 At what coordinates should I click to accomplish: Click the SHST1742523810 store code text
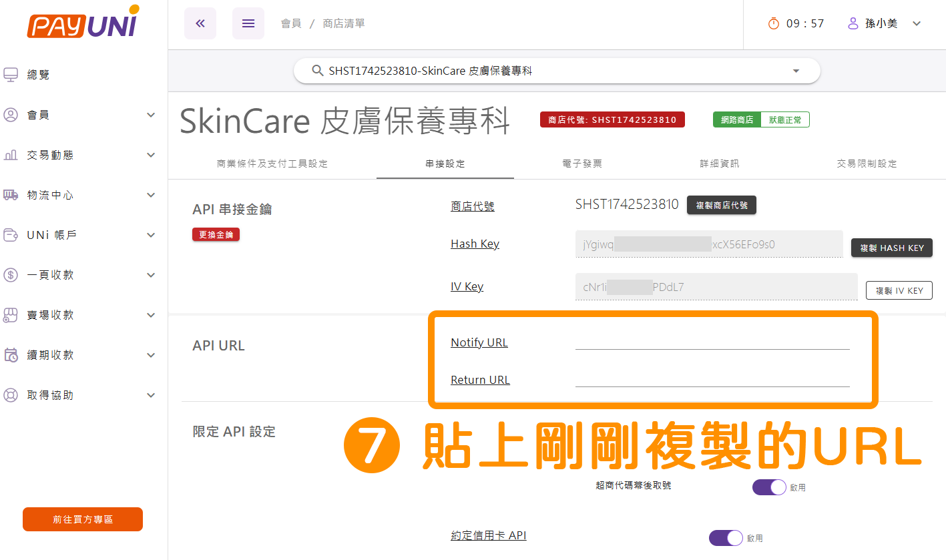[627, 205]
